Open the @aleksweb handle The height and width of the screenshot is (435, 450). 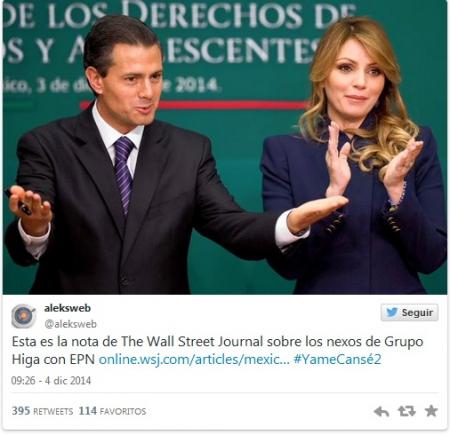(x=71, y=324)
